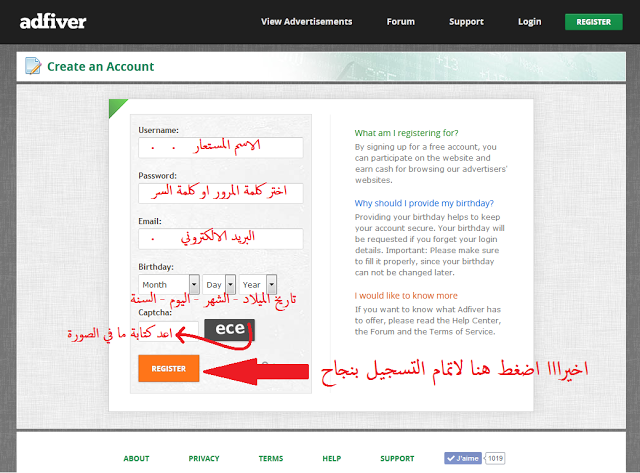Open the SUPPORT footer link
The width and height of the screenshot is (640, 473).
click(397, 458)
